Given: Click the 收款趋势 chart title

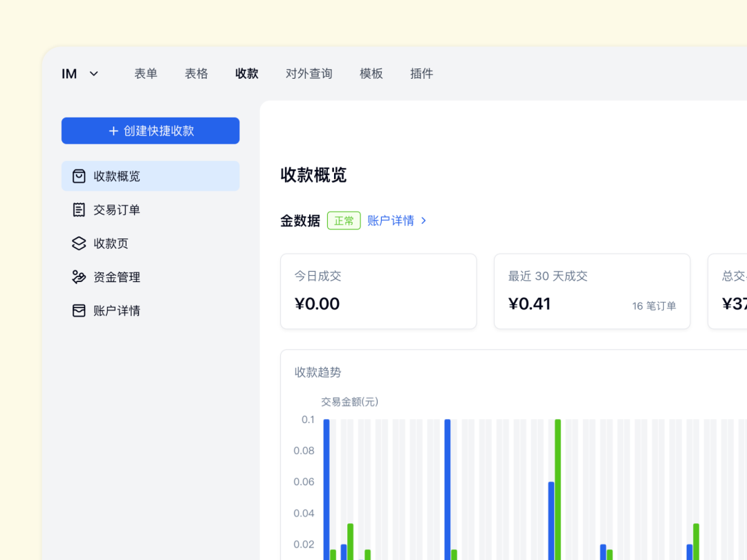Looking at the screenshot, I should [x=317, y=373].
